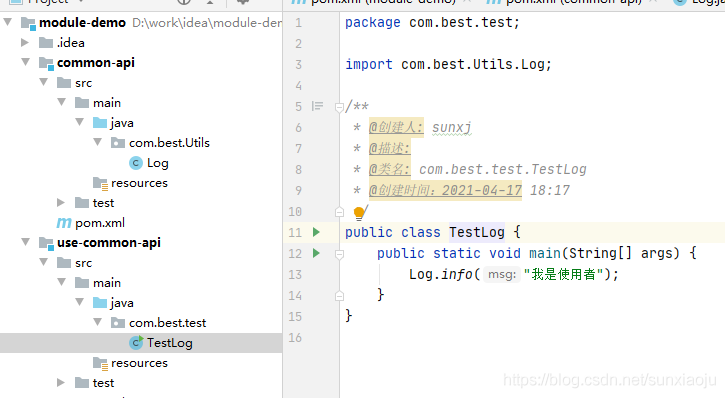The image size is (725, 398).
Task: Expand test folder under common-api
Action: point(61,202)
